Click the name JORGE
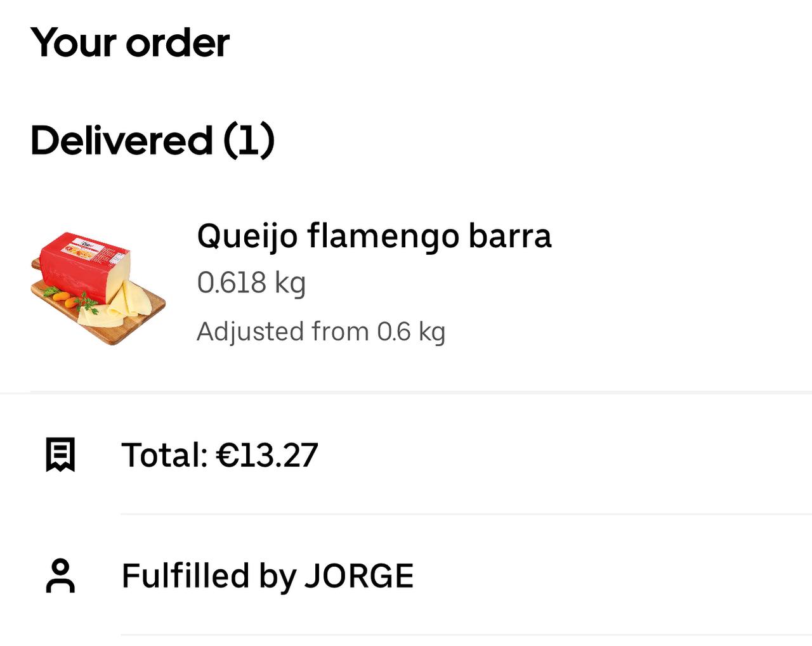This screenshot has height=646, width=812. [x=359, y=576]
